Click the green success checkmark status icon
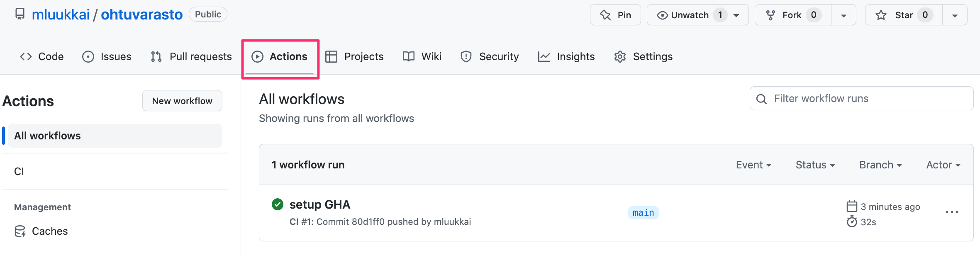This screenshot has height=258, width=980. click(x=277, y=204)
